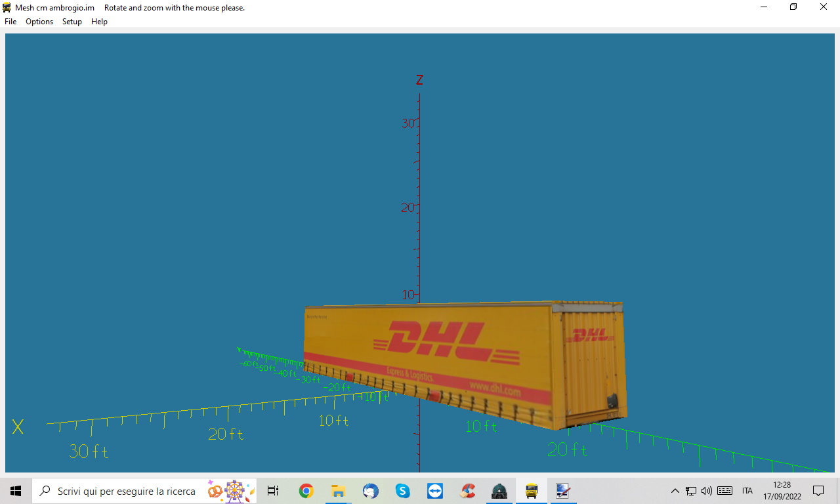Click the volume speaker tray icon

coord(707,491)
